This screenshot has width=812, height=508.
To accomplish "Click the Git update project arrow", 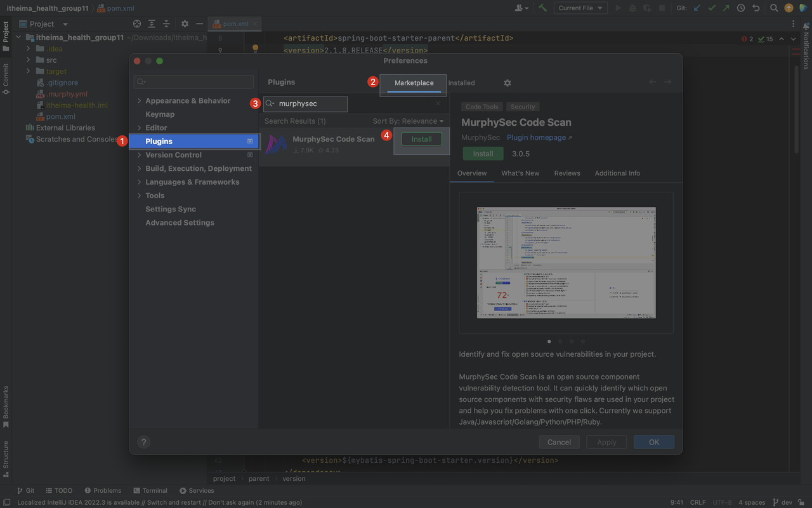I will pyautogui.click(x=697, y=8).
